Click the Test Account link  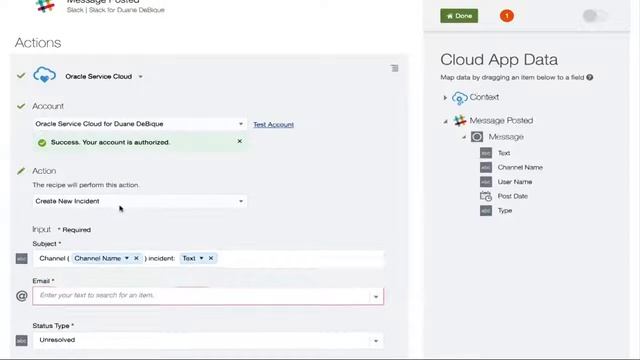[273, 124]
